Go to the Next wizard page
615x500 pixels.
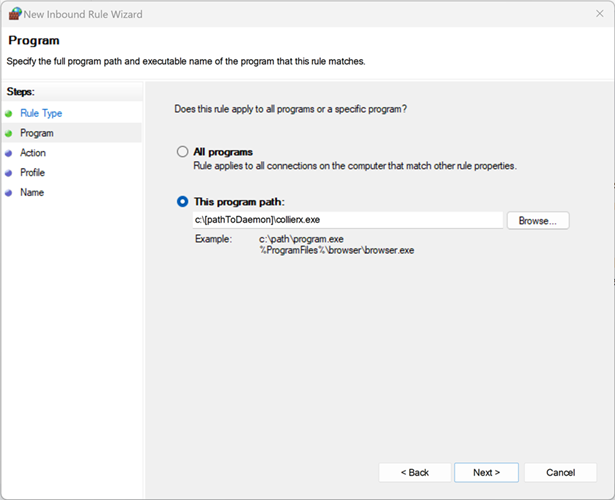pos(486,473)
